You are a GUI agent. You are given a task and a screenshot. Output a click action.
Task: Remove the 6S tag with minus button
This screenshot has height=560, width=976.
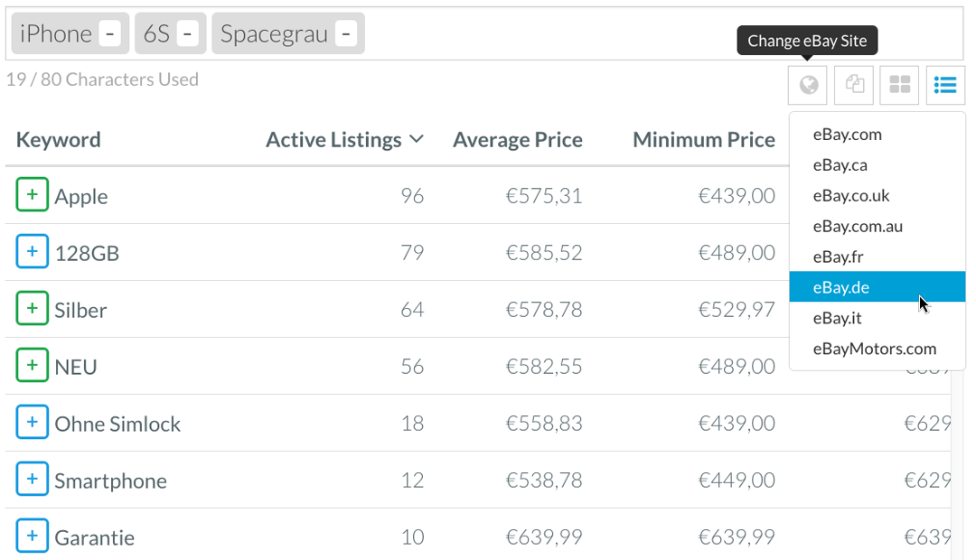(x=187, y=33)
